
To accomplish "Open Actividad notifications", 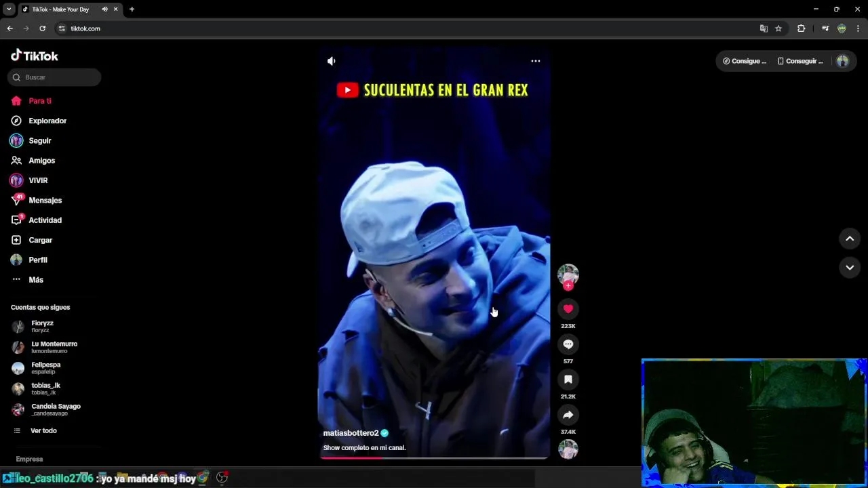I will pyautogui.click(x=37, y=220).
